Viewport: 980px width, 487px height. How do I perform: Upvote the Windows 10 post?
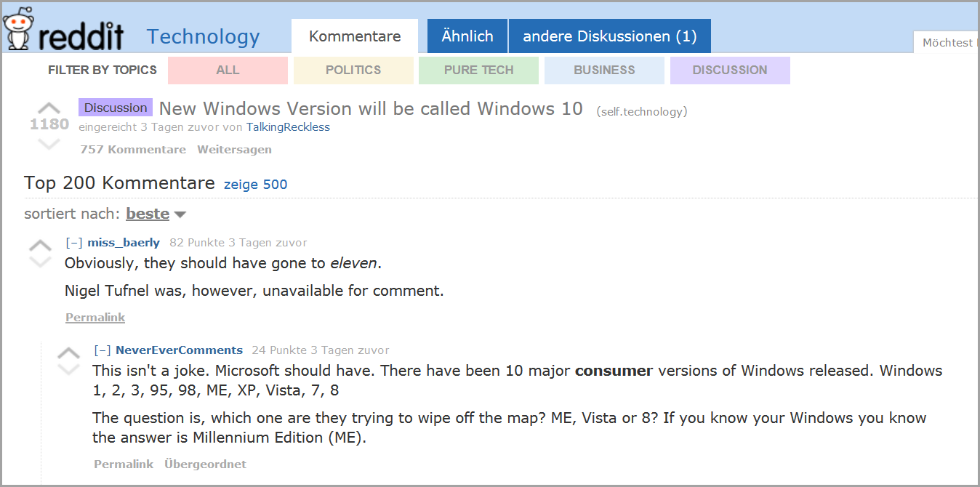pos(49,108)
